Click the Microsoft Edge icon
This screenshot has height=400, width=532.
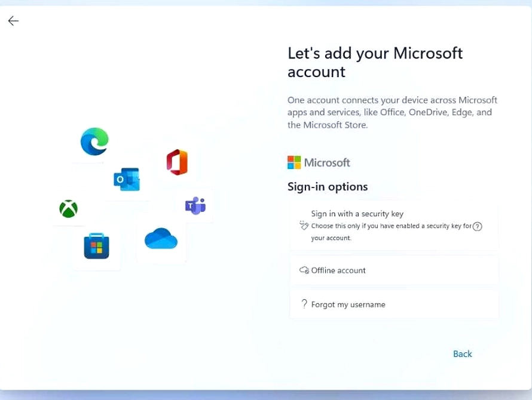94,141
